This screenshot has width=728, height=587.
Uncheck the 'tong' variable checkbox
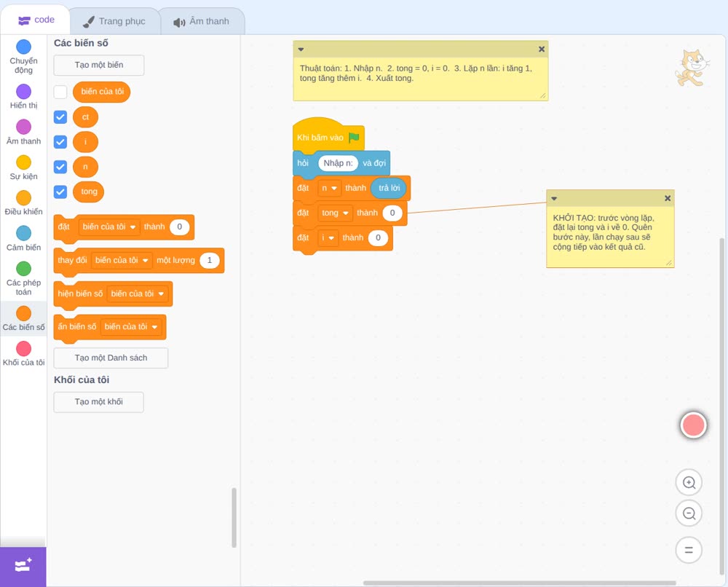click(60, 192)
